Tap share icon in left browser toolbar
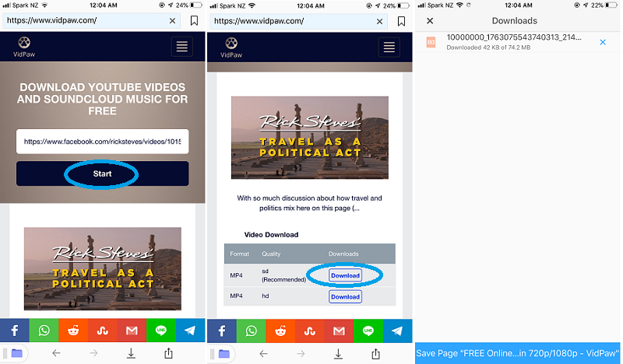 coord(168,353)
